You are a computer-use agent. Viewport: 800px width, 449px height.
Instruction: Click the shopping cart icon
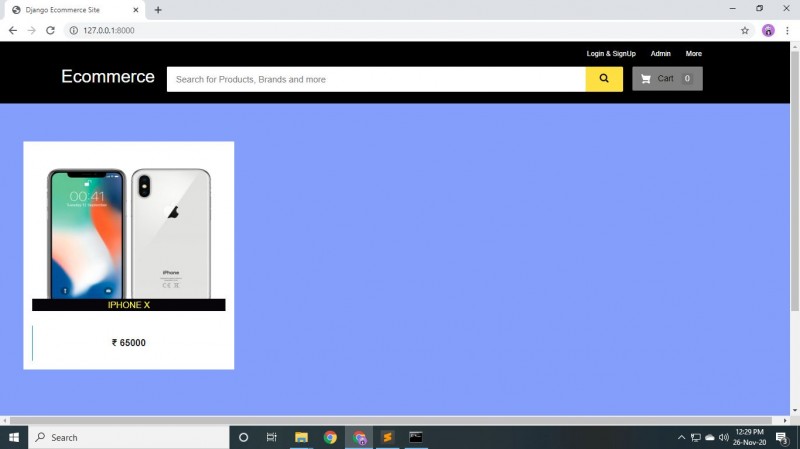pyautogui.click(x=645, y=79)
